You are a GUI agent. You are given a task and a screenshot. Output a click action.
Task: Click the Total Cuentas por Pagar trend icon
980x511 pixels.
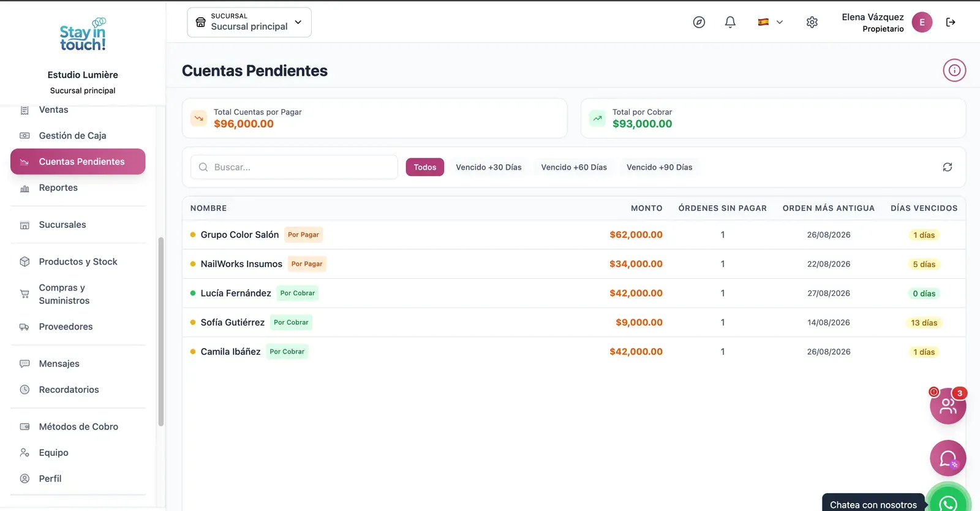coord(198,118)
